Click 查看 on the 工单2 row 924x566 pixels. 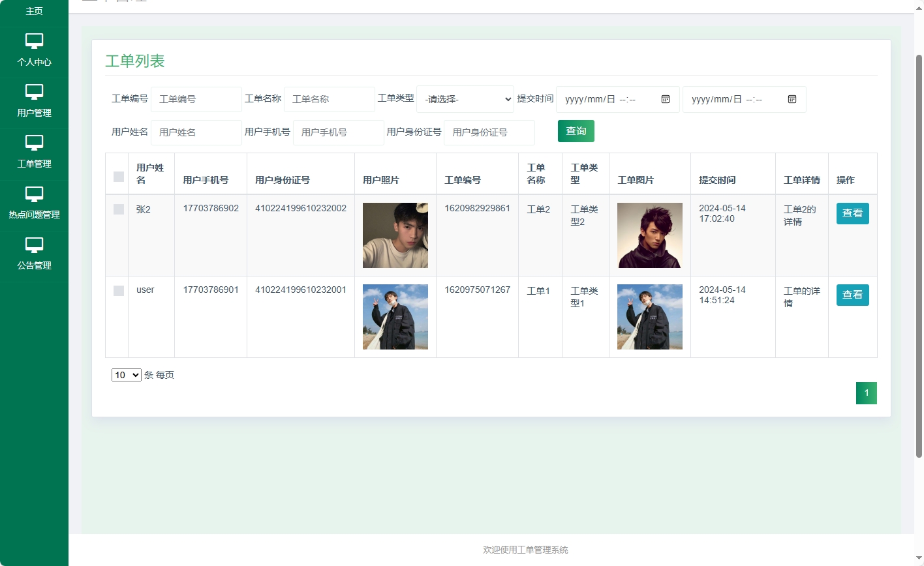pos(852,213)
